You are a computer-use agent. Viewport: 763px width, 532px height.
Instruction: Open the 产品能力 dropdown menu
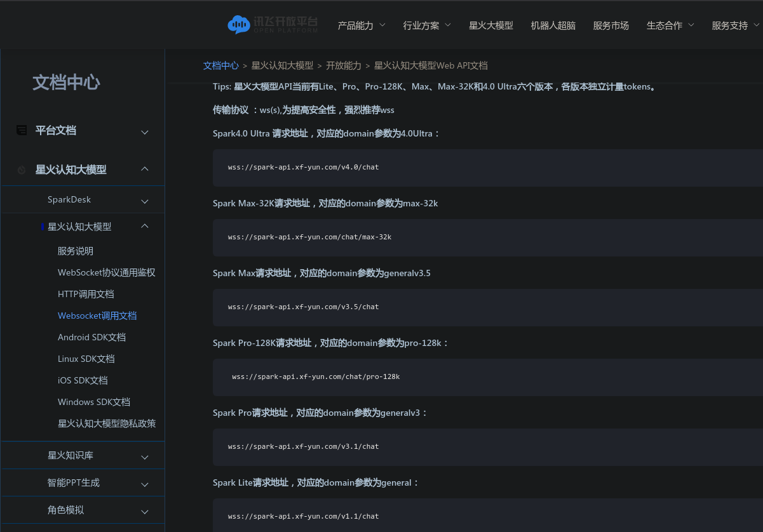point(361,25)
